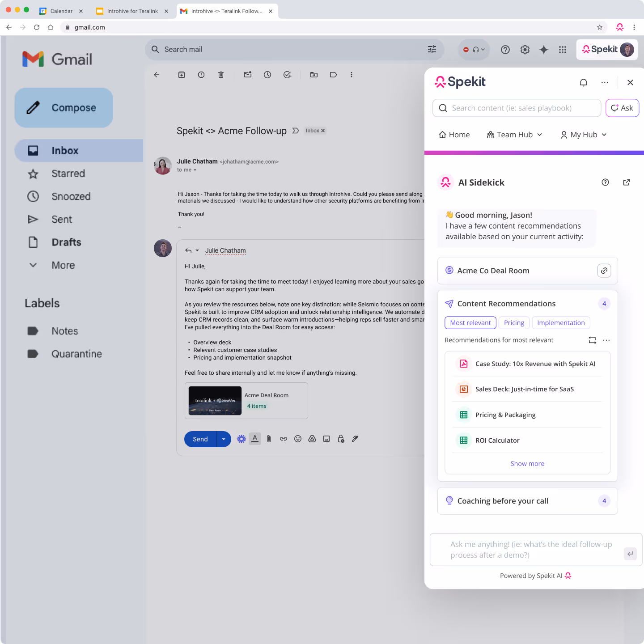Select Implementation filter chip
Image resolution: width=644 pixels, height=644 pixels.
coord(561,323)
